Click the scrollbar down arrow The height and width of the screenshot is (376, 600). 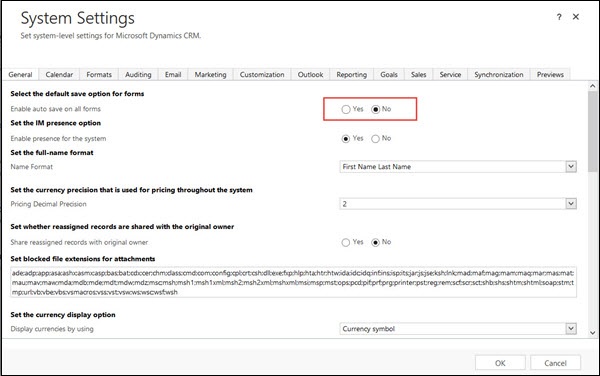point(592,333)
